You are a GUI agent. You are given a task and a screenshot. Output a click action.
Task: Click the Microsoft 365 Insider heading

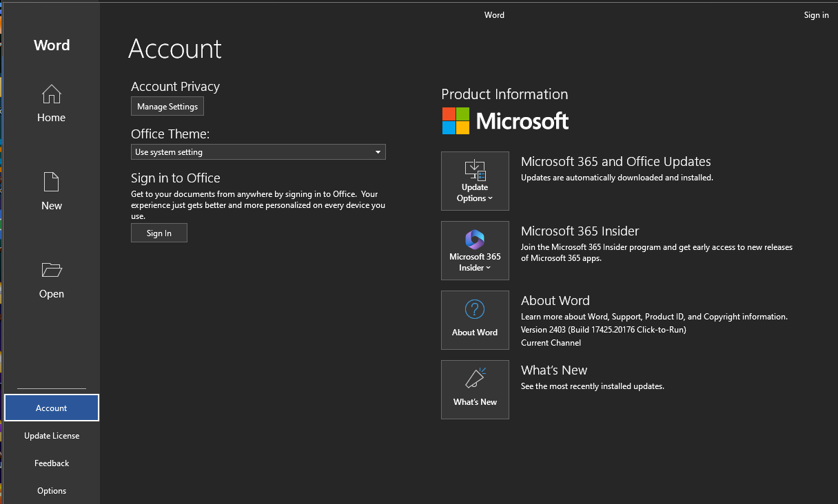point(580,231)
